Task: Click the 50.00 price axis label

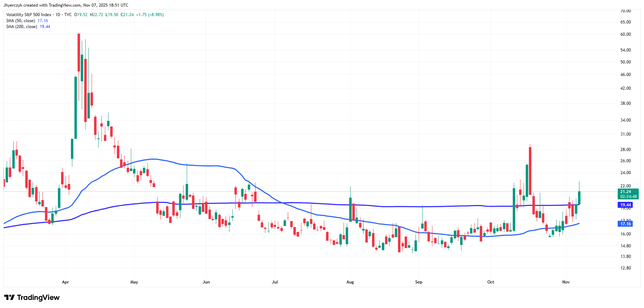Action: [625, 62]
